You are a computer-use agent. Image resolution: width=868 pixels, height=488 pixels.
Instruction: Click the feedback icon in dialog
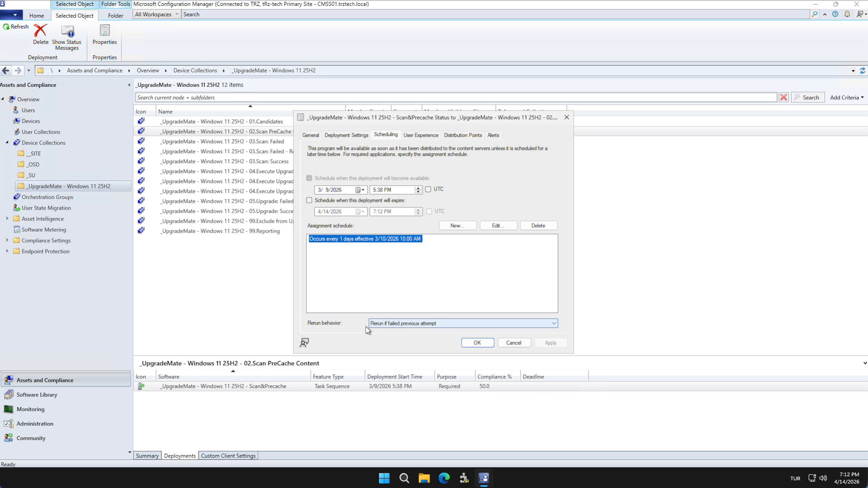coord(304,343)
